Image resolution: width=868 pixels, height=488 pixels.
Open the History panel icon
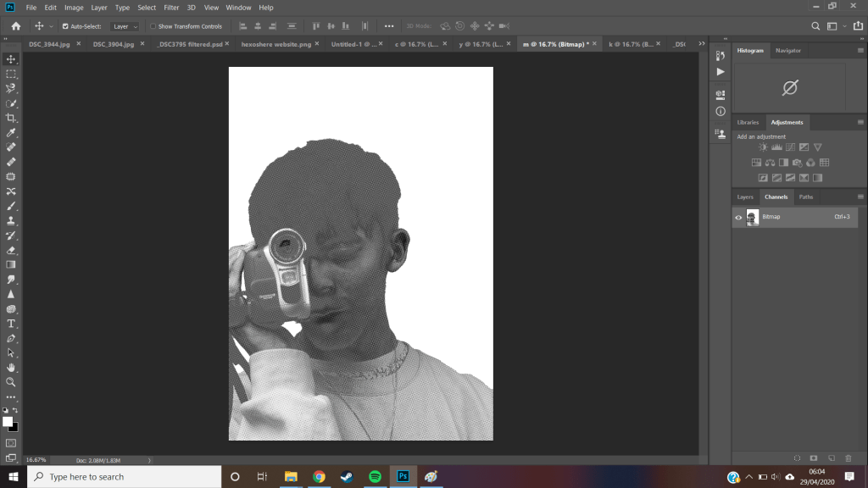coord(721,56)
